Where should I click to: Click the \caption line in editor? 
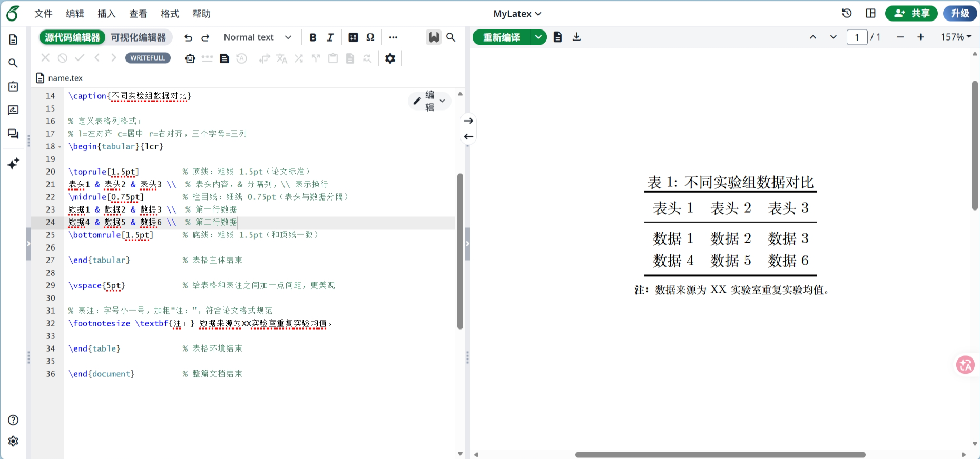(130, 96)
